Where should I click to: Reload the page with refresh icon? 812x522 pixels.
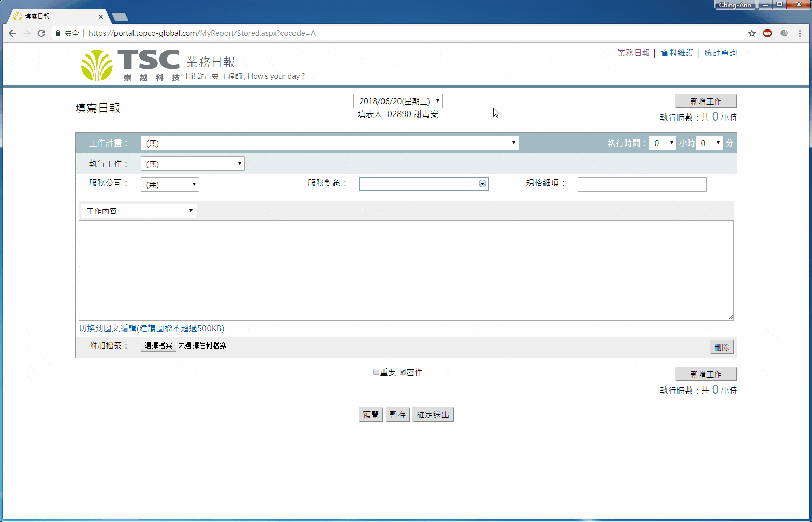pyautogui.click(x=41, y=33)
